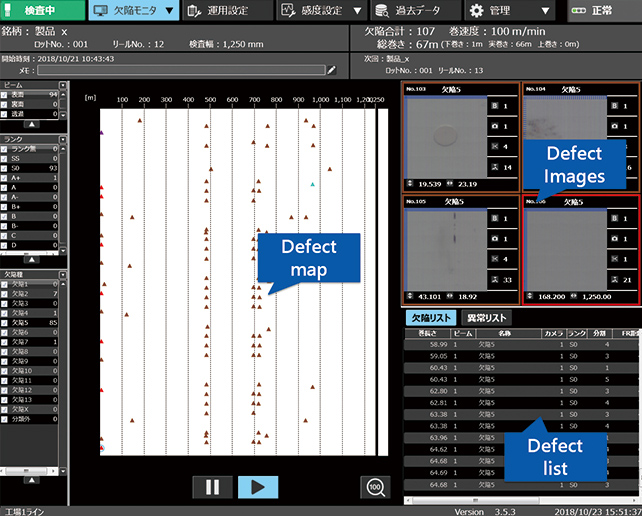Toggle the 欠陥X defect type checkbox
Screen dimensions: 642x516
coord(4,410)
